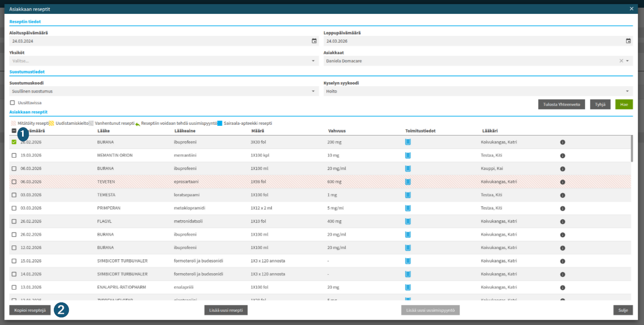
Task: Select the 'metoklopramidi' cell
Action: point(189,208)
